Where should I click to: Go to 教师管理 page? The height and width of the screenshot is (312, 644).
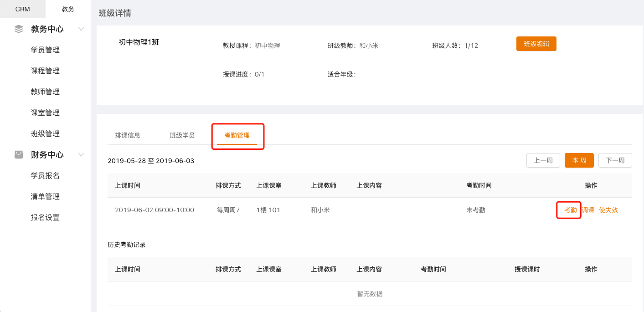[45, 92]
